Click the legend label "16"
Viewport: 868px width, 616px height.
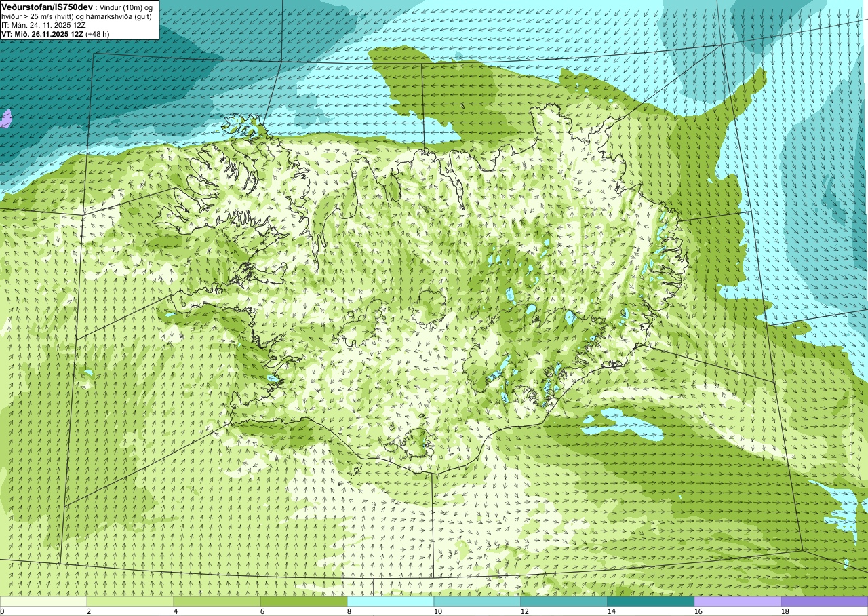click(698, 611)
